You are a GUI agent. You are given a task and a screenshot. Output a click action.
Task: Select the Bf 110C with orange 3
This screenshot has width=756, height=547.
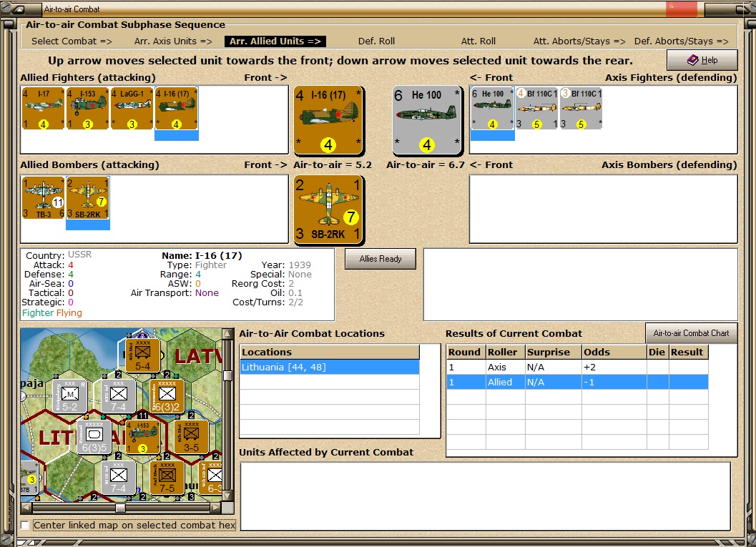[581, 109]
